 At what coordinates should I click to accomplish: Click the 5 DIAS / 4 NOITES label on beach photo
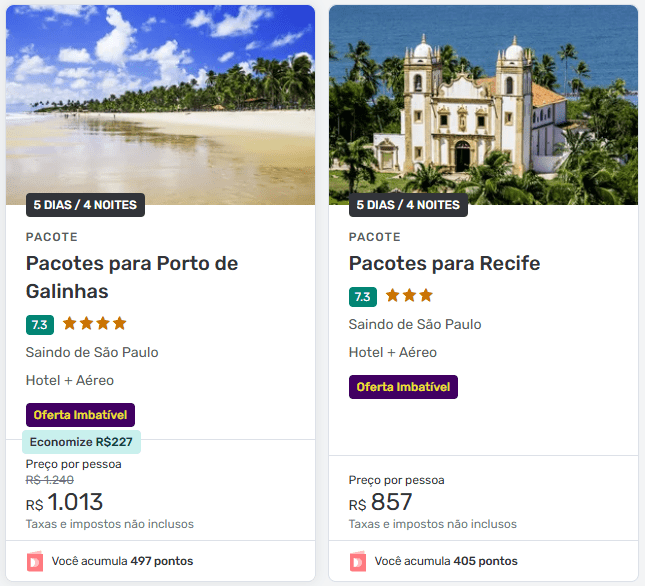pos(86,205)
